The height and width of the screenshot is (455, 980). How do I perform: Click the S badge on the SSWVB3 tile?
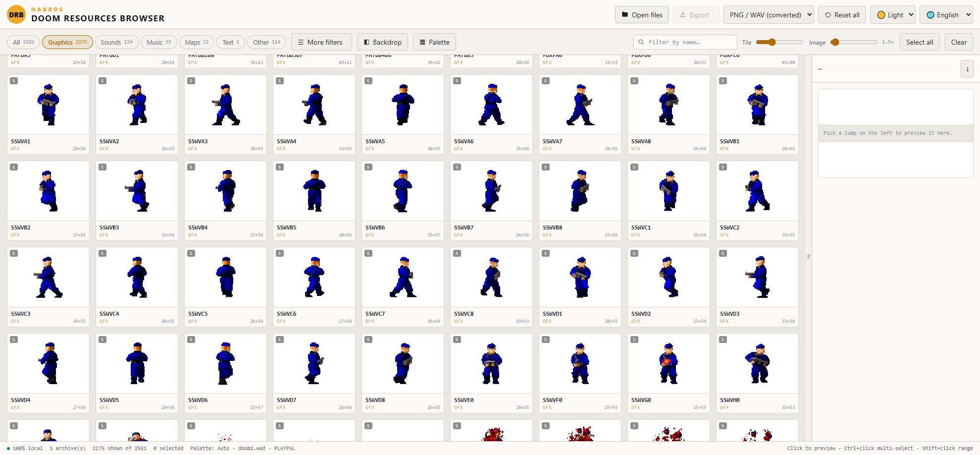(103, 167)
